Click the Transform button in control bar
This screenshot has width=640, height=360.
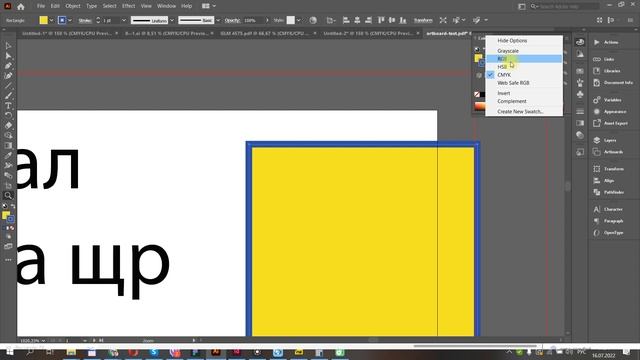pyautogui.click(x=423, y=20)
